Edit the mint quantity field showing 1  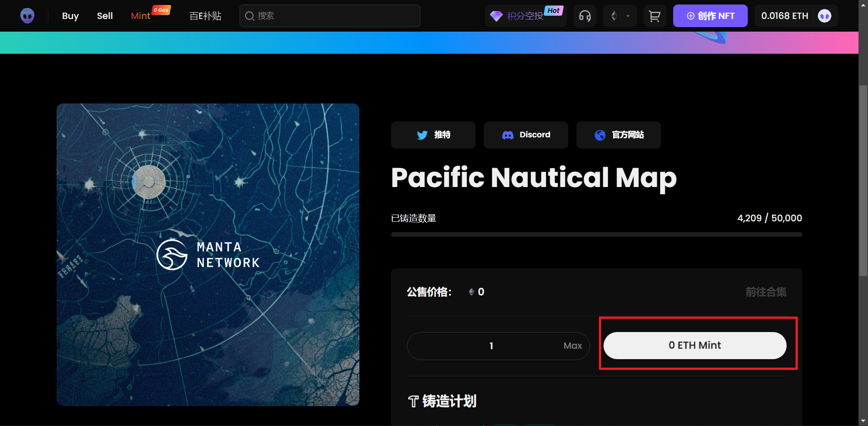(x=491, y=346)
